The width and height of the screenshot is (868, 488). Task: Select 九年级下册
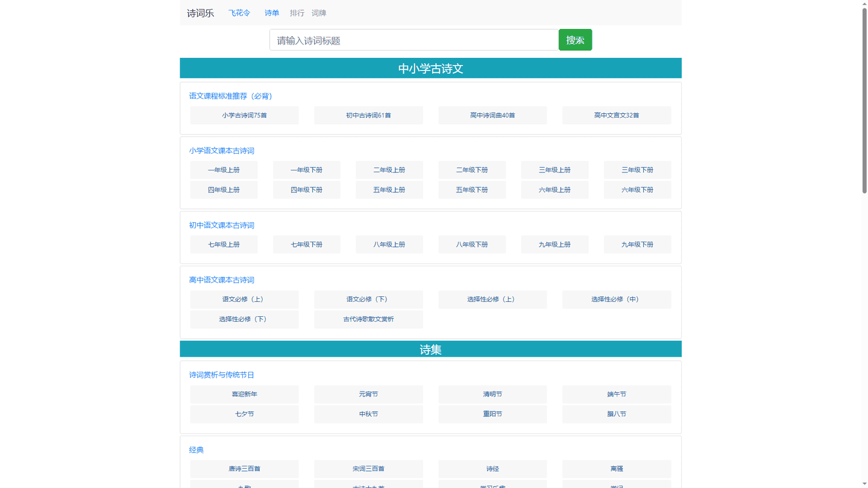click(637, 245)
